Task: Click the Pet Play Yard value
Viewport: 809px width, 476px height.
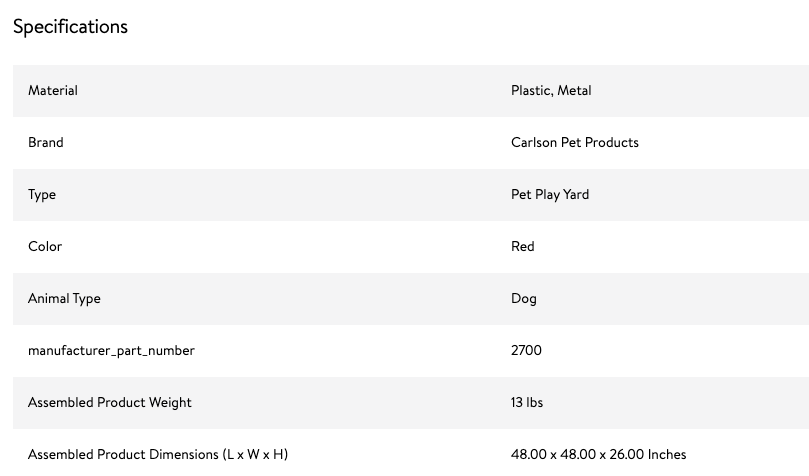Action: click(x=550, y=195)
